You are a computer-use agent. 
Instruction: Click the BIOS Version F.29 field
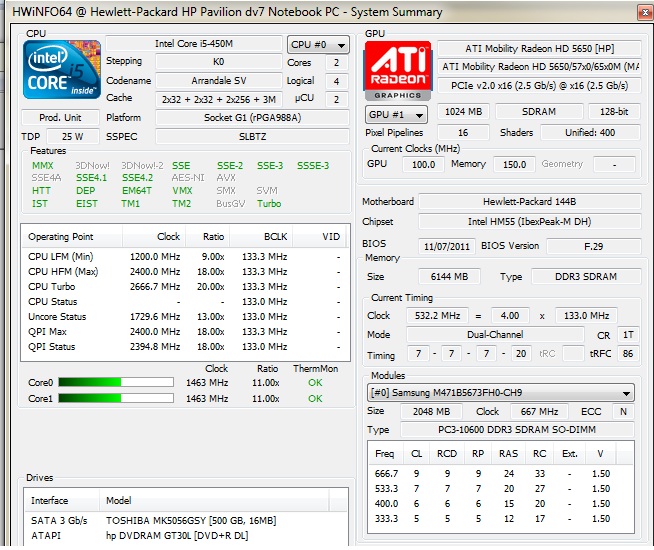coord(593,246)
